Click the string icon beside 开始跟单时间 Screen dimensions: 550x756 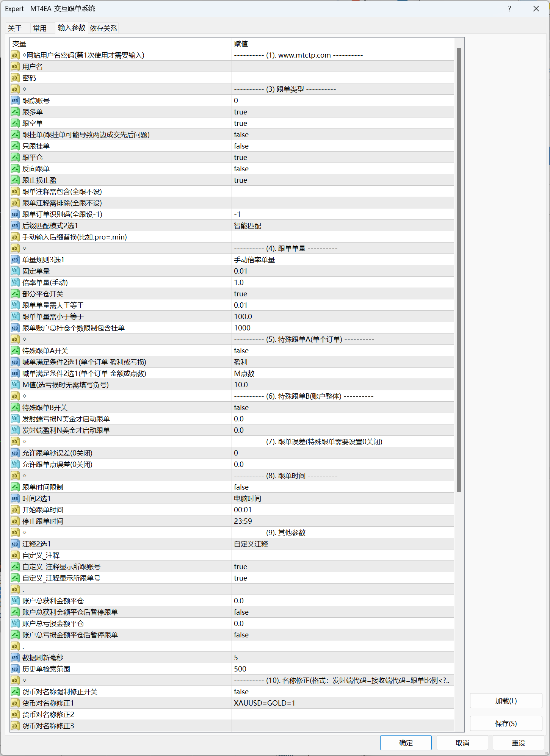[15, 510]
